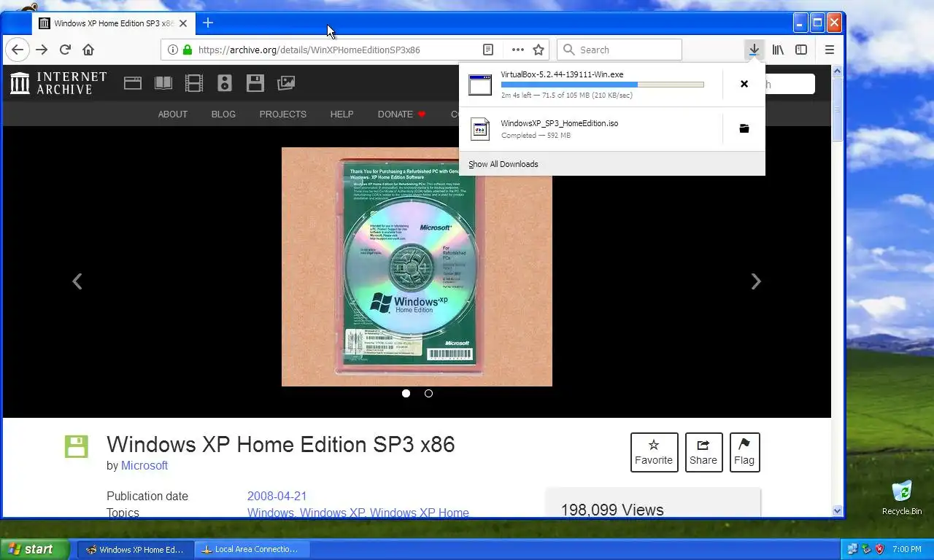Open the ABOUT menu item
The image size is (934, 560).
click(x=173, y=114)
